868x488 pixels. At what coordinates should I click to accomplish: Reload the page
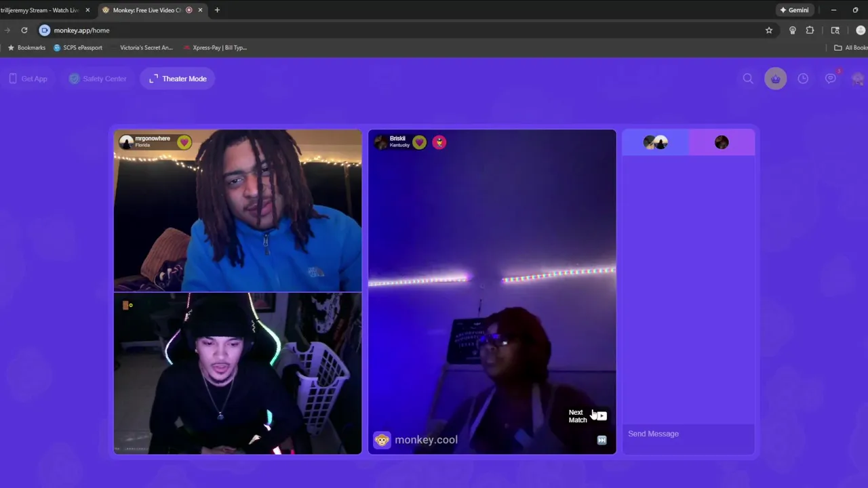24,30
